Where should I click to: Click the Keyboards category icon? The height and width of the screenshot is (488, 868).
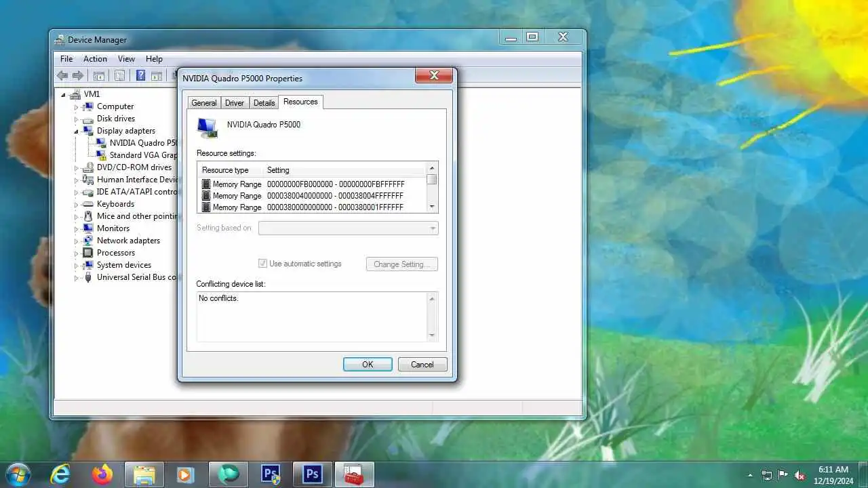click(x=88, y=204)
